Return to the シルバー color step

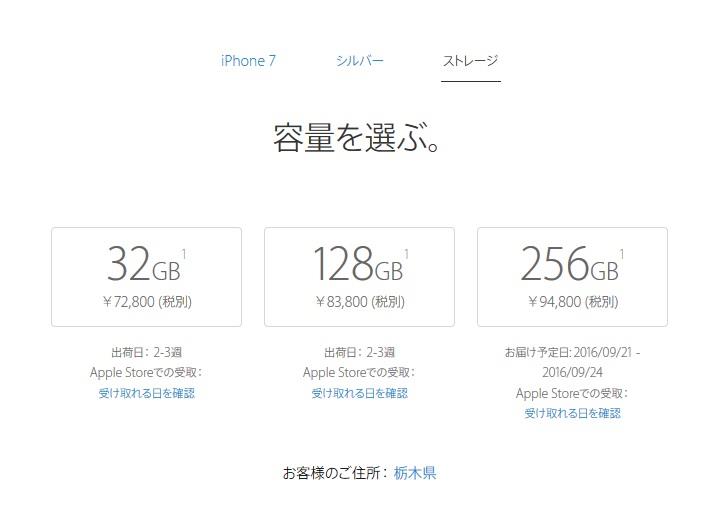pos(360,61)
